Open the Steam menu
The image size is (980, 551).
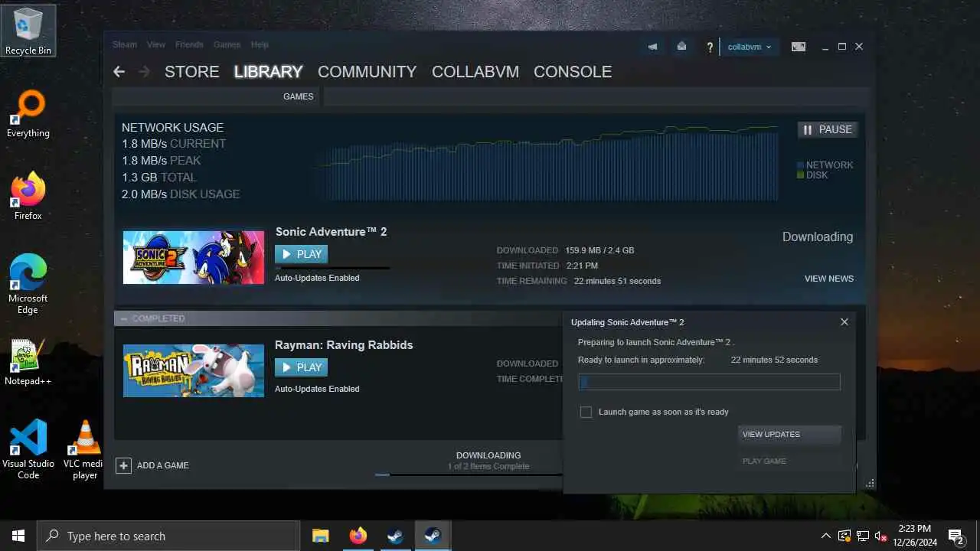pos(125,44)
